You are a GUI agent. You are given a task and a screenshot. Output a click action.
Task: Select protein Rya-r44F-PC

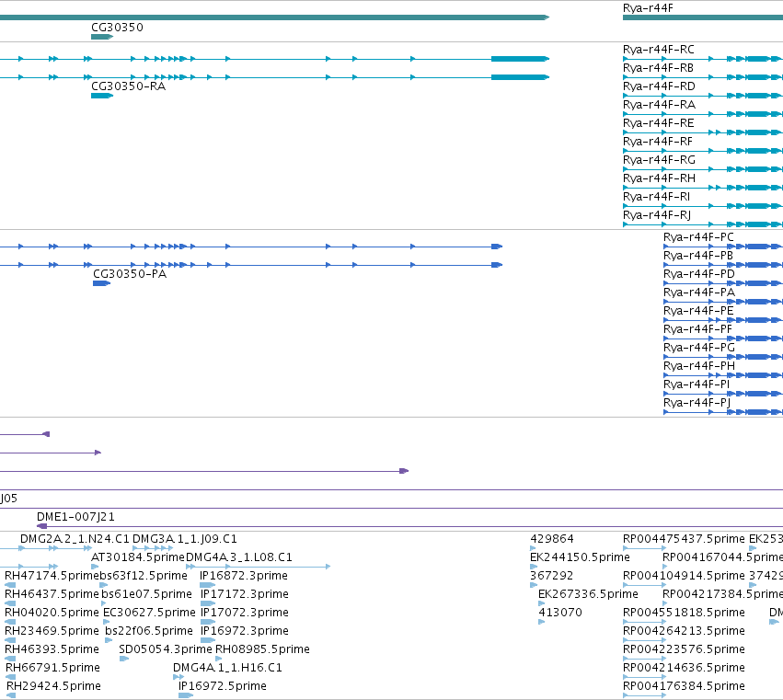coord(698,236)
